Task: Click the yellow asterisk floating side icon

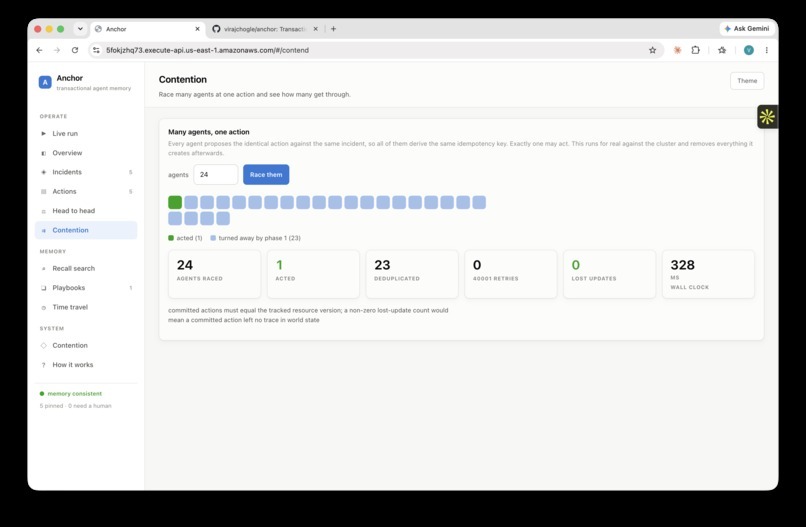Action: pos(767,117)
